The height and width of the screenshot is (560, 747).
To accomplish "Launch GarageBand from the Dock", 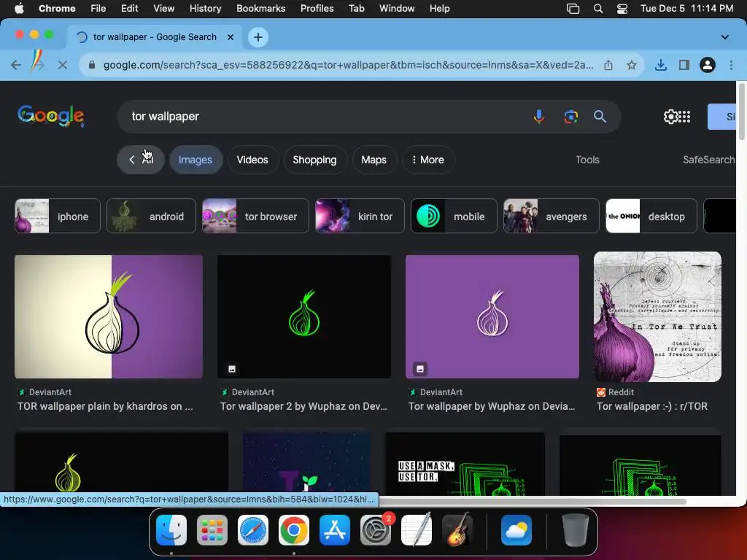I will click(x=457, y=530).
